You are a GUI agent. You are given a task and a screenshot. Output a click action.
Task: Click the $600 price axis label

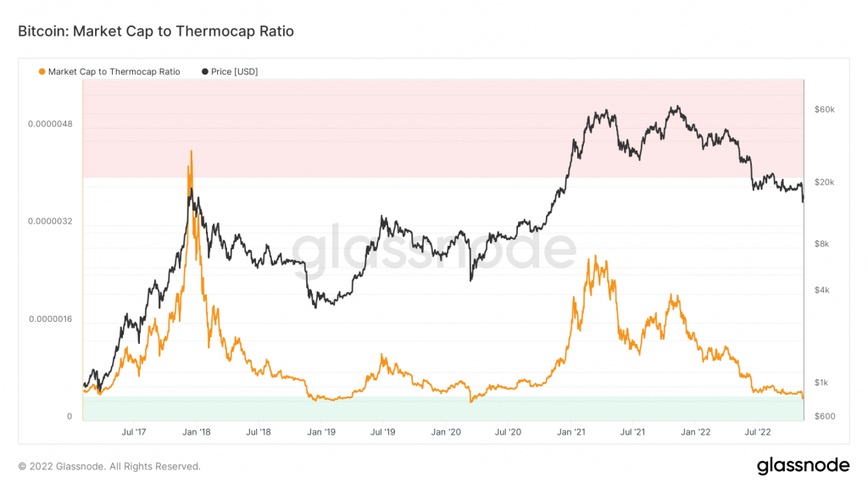coord(824,416)
